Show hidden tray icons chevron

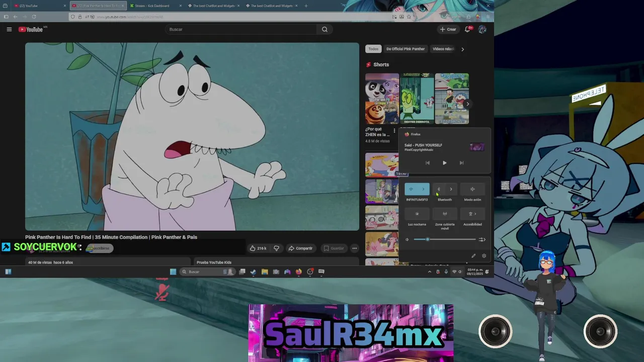429,271
